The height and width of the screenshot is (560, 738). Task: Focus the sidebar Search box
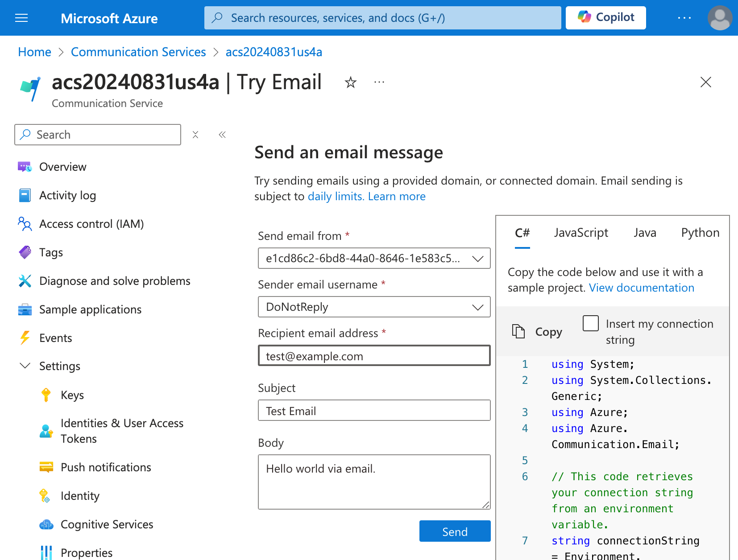(x=98, y=135)
